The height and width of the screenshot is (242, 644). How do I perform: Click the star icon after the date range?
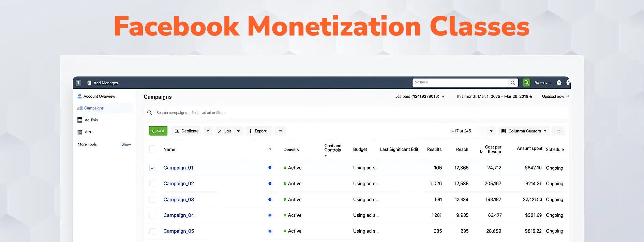(531, 97)
